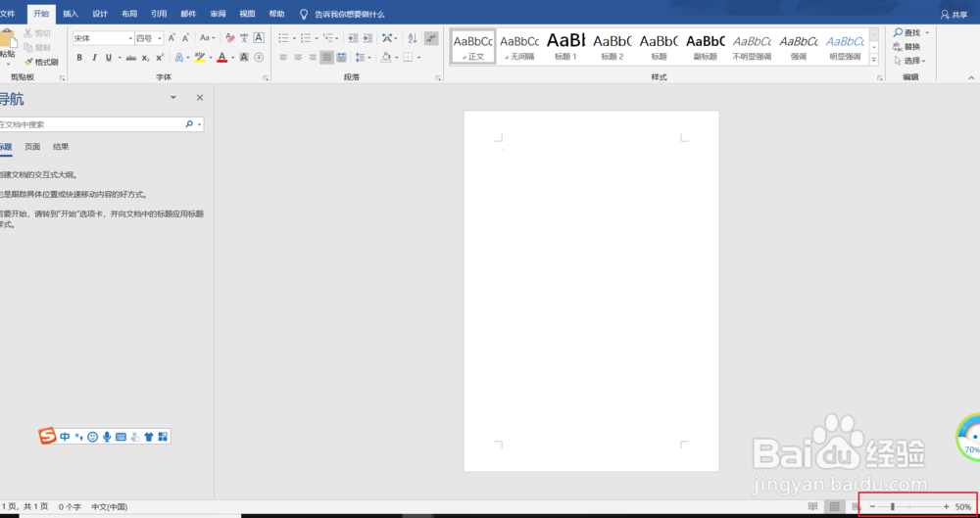Open the Change Case (Aa) dropdown
The width and height of the screenshot is (980, 518).
pyautogui.click(x=208, y=38)
